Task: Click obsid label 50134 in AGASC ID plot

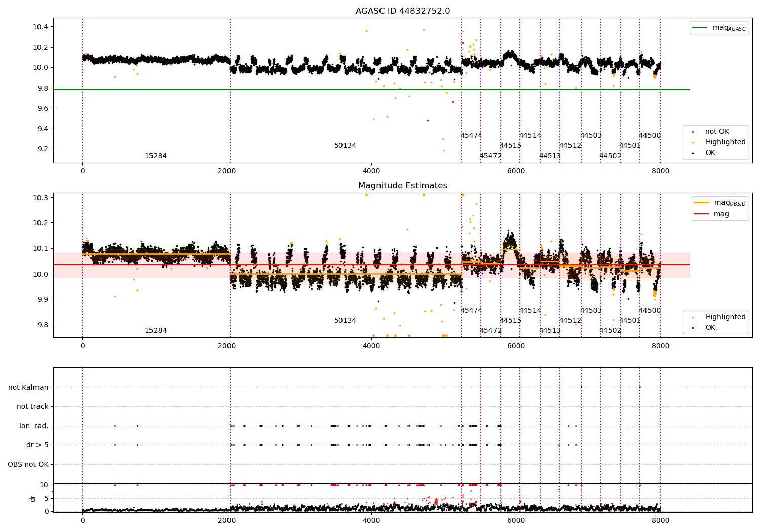Action: (x=345, y=146)
